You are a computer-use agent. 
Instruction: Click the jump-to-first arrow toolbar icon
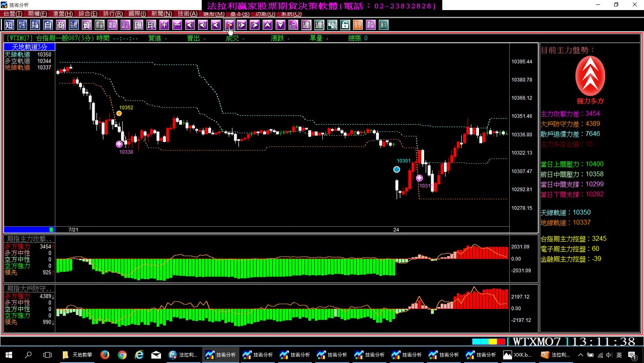(x=190, y=25)
